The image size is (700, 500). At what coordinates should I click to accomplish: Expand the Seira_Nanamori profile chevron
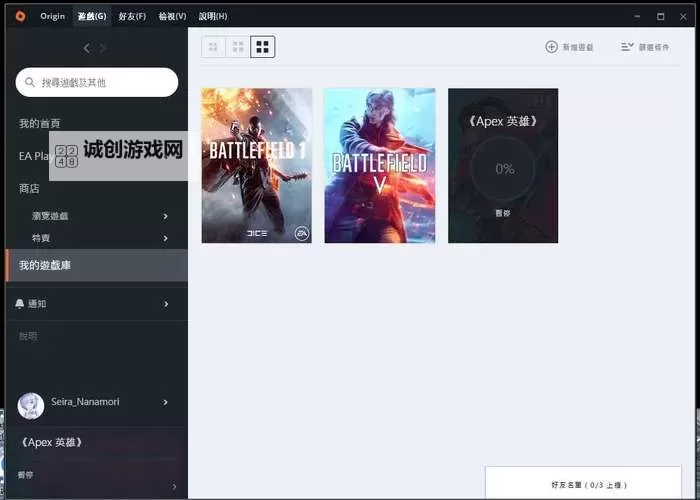click(x=166, y=402)
